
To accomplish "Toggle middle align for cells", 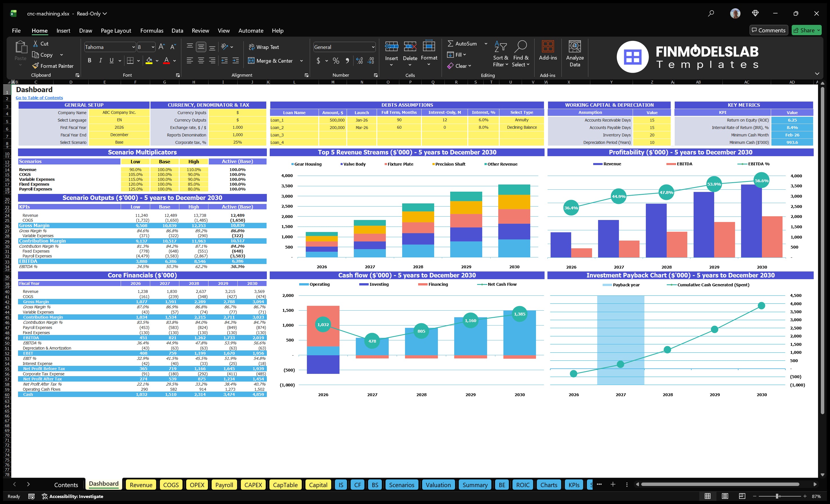I will coord(201,47).
